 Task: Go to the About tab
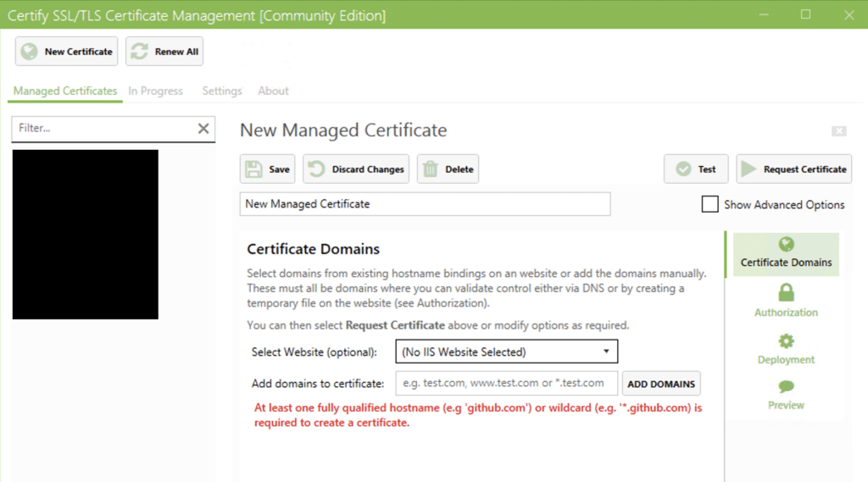click(x=273, y=91)
